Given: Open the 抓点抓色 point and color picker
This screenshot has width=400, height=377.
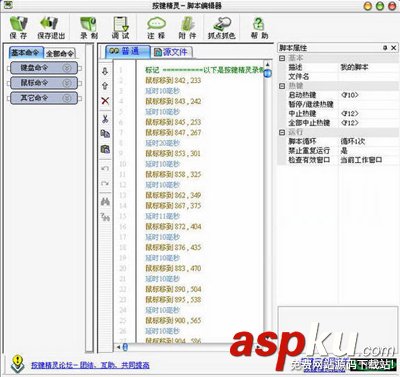Looking at the screenshot, I should click(222, 27).
